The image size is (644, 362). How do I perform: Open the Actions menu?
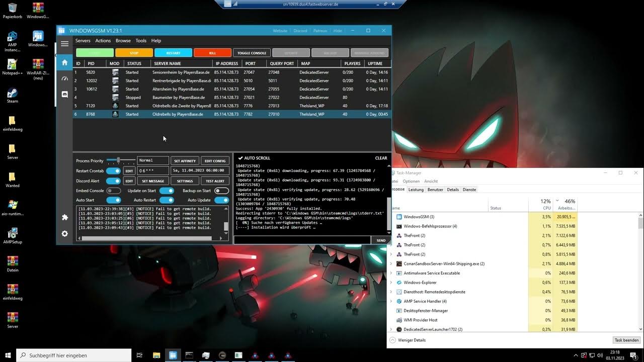pos(103,41)
